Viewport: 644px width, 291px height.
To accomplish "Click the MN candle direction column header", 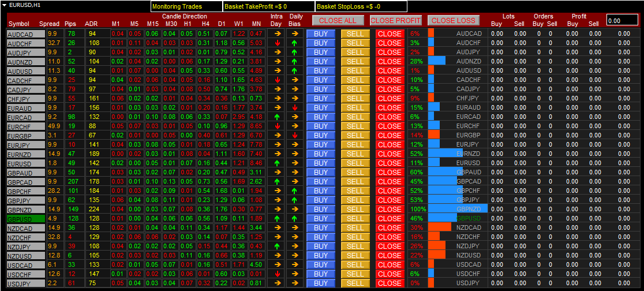I will pyautogui.click(x=256, y=24).
